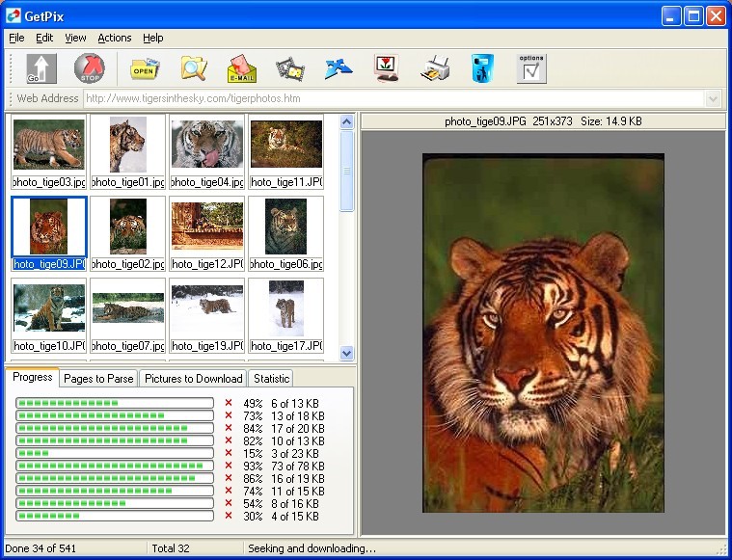Switch to Pages to Parse tab
This screenshot has height=560, width=732.
pos(98,379)
